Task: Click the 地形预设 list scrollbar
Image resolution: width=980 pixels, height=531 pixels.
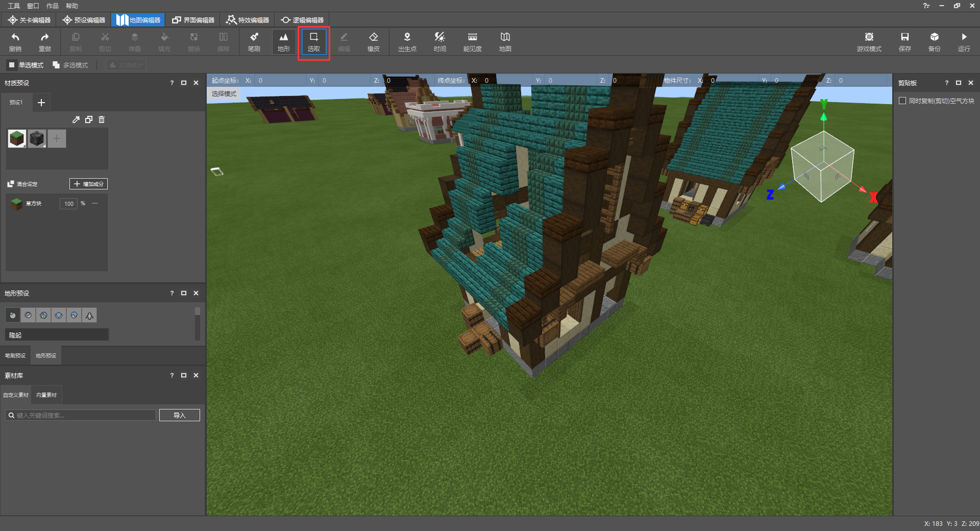Action: [198, 323]
